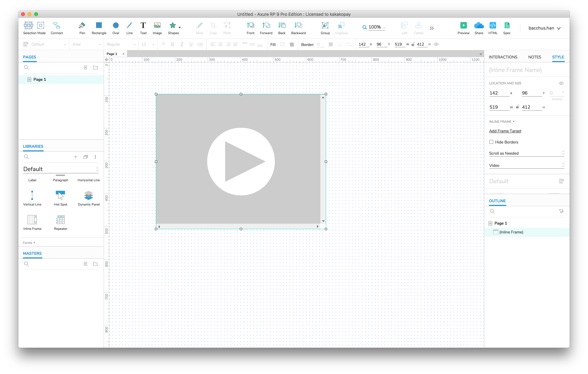Viewport: 588px width, 374px height.
Task: Toggle visibility eye in Location and Size
Action: tap(561, 83)
